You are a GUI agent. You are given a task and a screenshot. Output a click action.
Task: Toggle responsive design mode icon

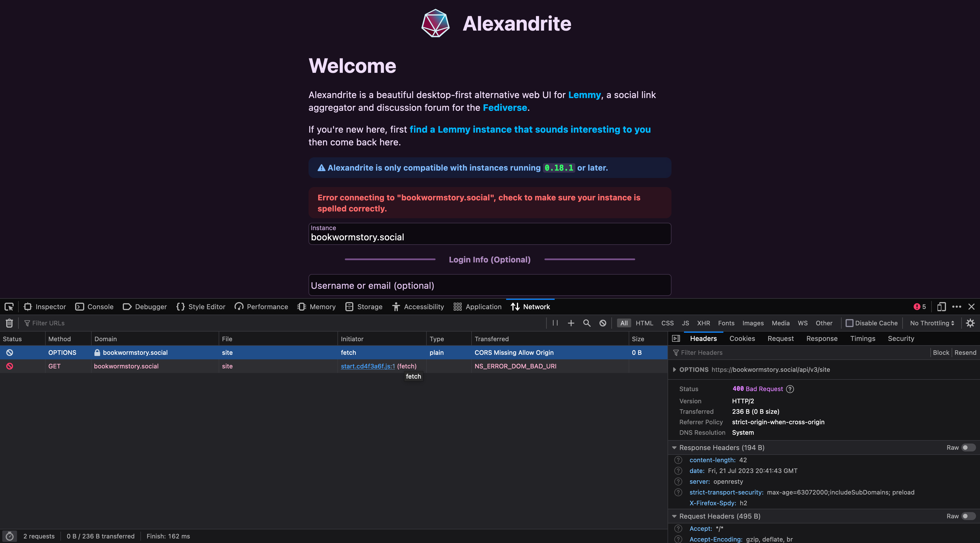(x=941, y=306)
